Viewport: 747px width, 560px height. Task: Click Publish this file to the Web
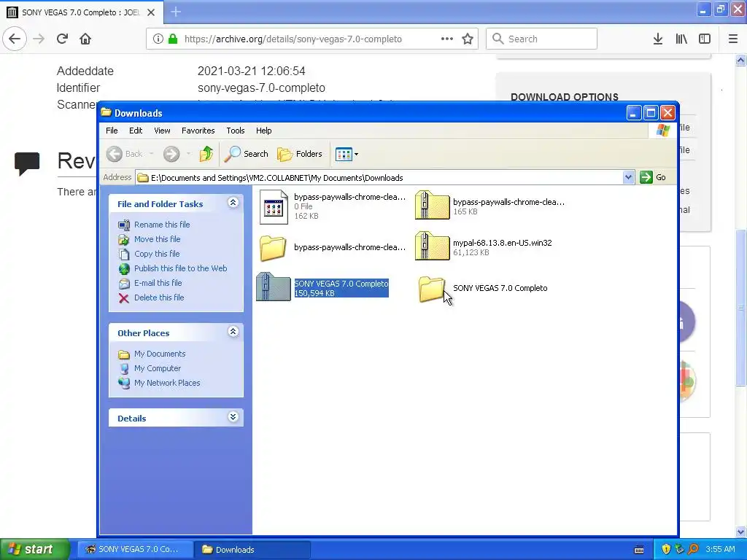tap(181, 268)
